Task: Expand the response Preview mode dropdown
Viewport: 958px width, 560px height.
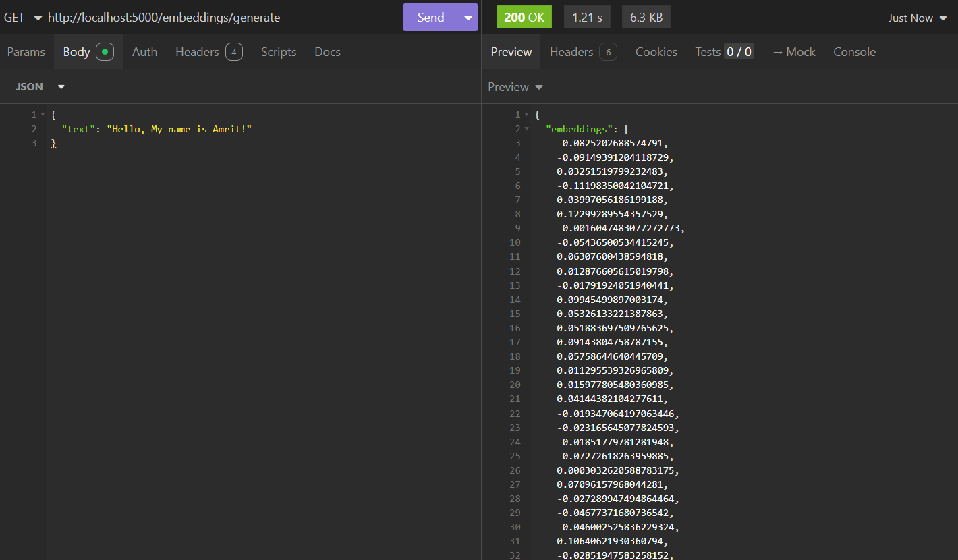Action: 515,87
